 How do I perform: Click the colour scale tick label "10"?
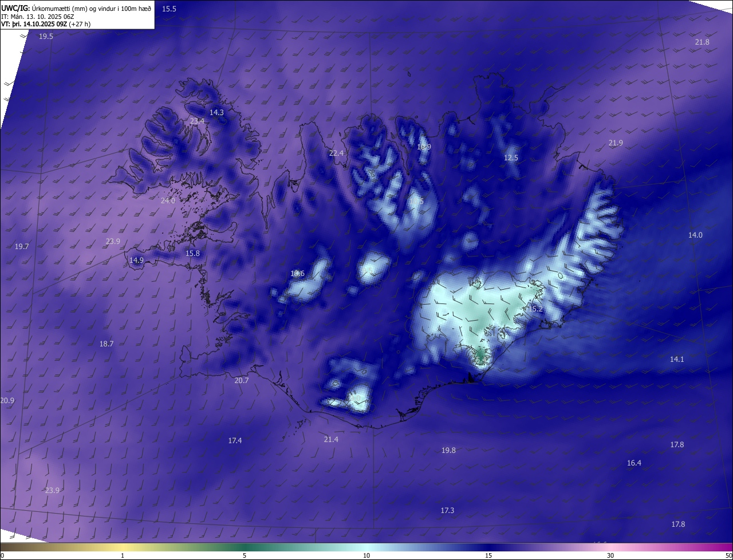[x=366, y=555]
